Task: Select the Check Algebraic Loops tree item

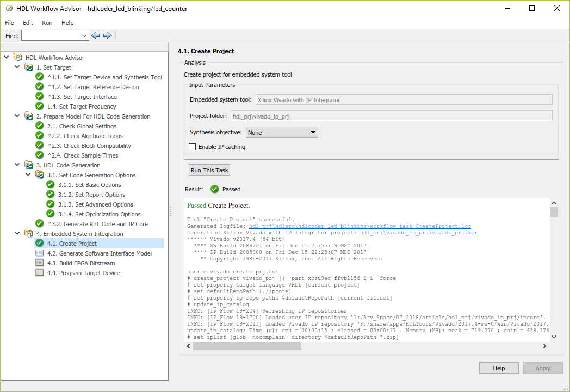Action: [93, 136]
